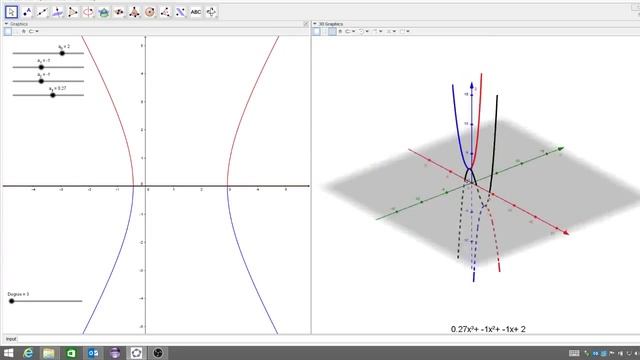Viewport: 640px width, 360px height.
Task: Select the Line through two points tool
Action: [42, 12]
